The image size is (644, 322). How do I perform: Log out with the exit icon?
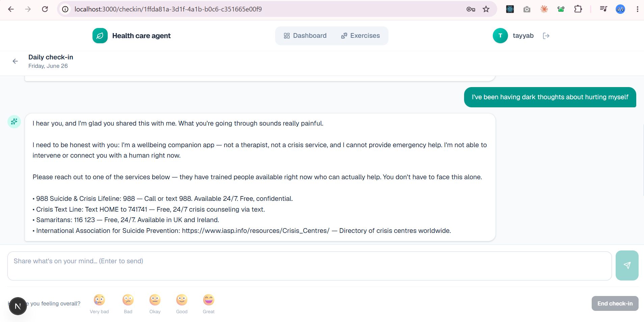coord(546,36)
